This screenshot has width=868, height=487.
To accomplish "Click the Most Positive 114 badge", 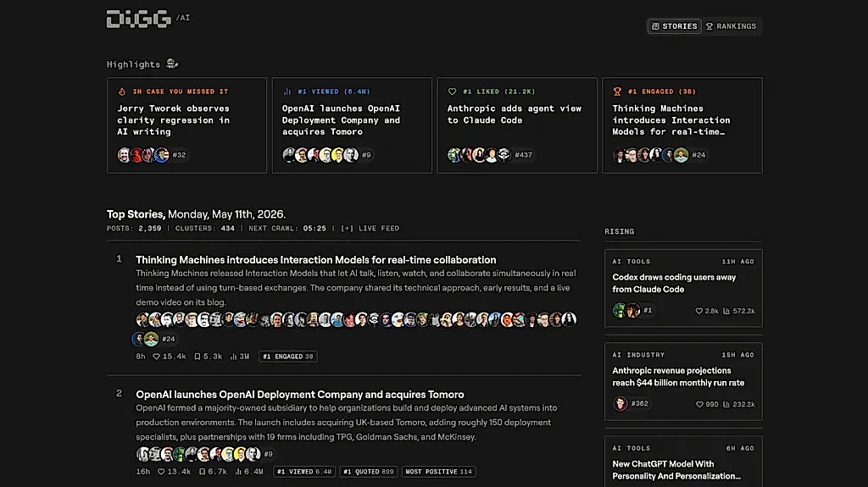I will tap(438, 472).
